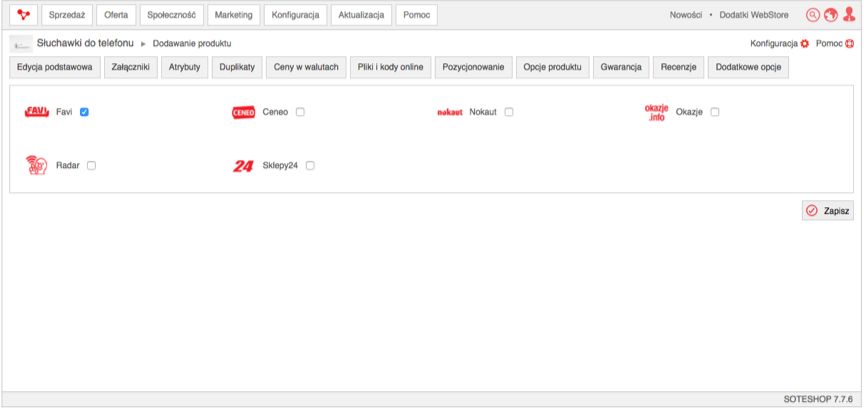
Task: Click the product thumbnail in breadcrumb
Action: point(21,44)
